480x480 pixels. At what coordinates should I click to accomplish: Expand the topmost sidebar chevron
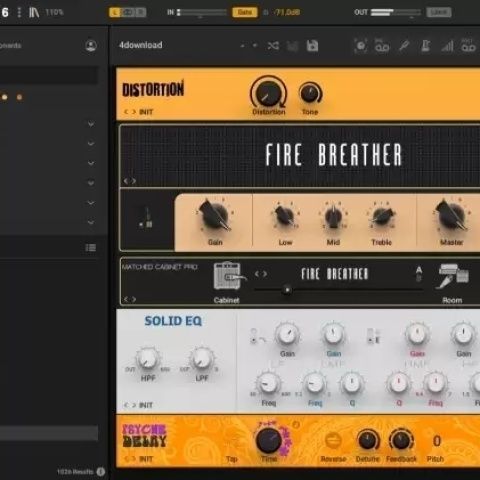tap(91, 124)
